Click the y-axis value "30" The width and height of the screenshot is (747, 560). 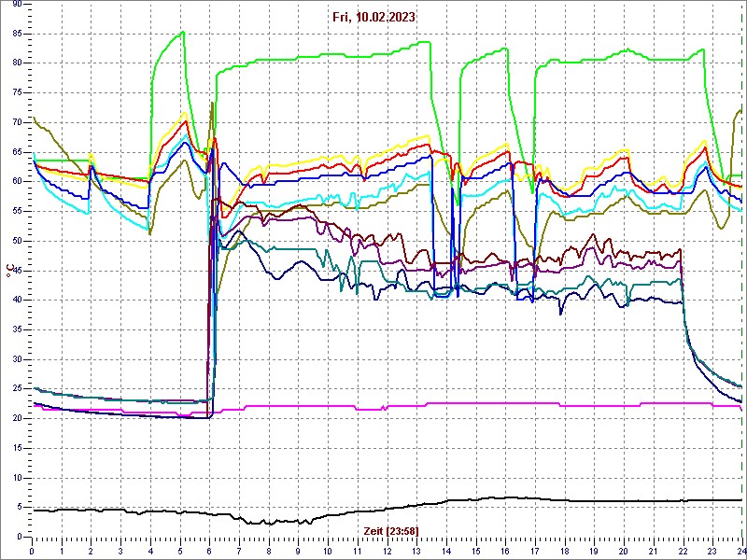coord(17,359)
